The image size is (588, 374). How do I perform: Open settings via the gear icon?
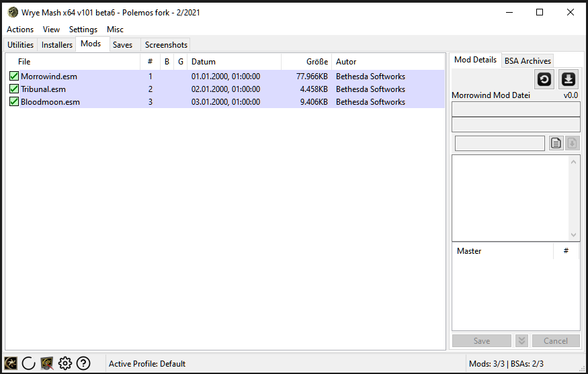pos(65,363)
